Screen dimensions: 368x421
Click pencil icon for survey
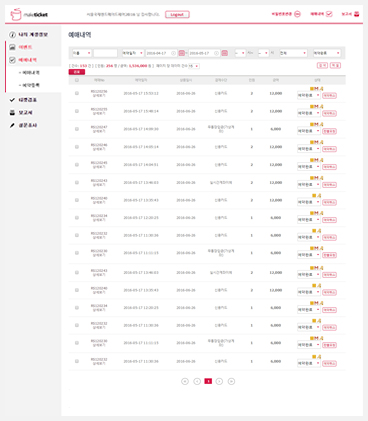[12, 125]
